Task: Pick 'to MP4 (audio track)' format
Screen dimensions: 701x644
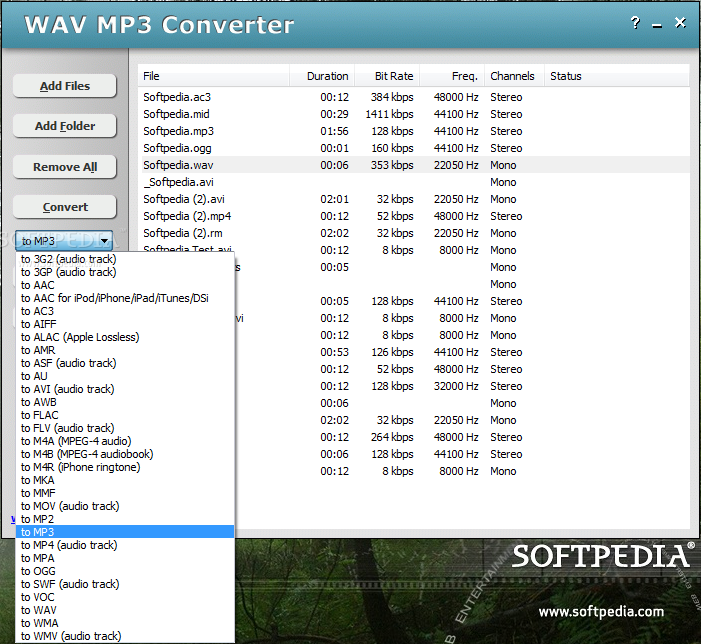Action: tap(125, 545)
